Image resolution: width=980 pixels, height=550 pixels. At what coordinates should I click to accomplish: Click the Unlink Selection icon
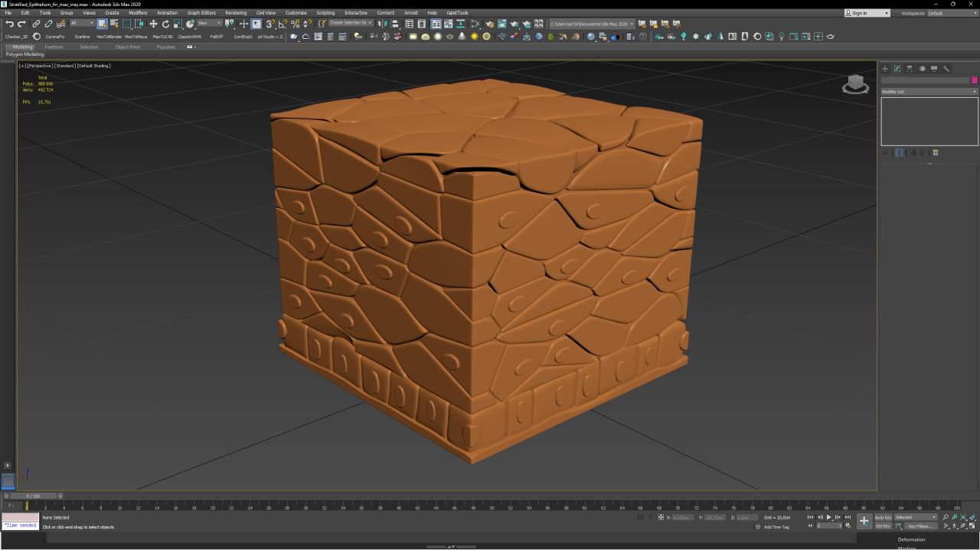48,24
